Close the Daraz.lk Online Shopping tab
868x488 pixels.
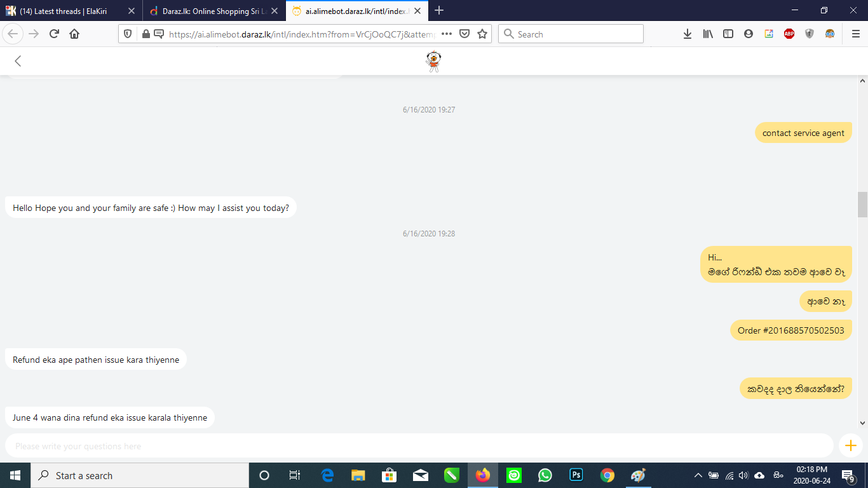coord(274,11)
